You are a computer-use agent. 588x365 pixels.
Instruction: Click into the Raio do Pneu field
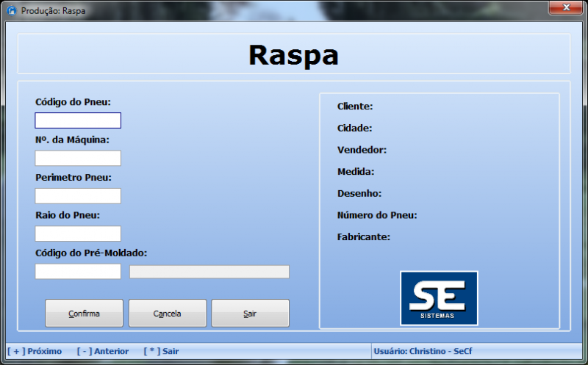coord(78,234)
